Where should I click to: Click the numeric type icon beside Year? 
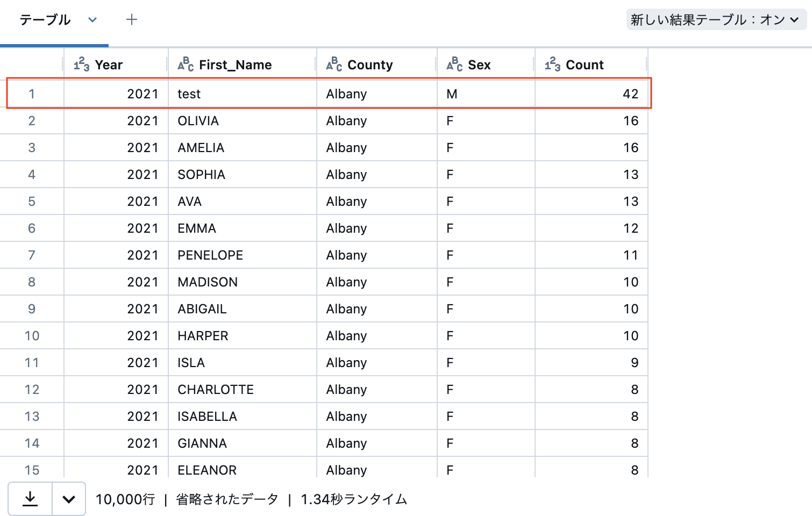pos(82,64)
